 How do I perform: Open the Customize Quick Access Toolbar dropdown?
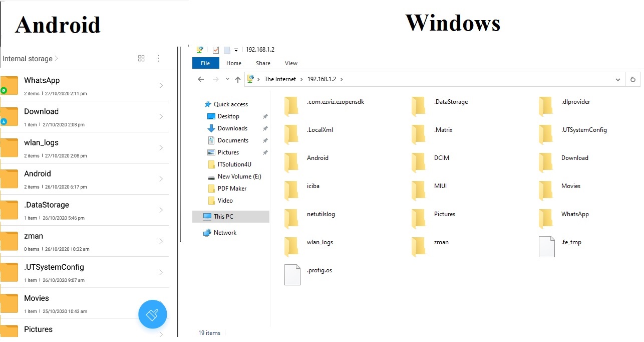click(x=236, y=50)
